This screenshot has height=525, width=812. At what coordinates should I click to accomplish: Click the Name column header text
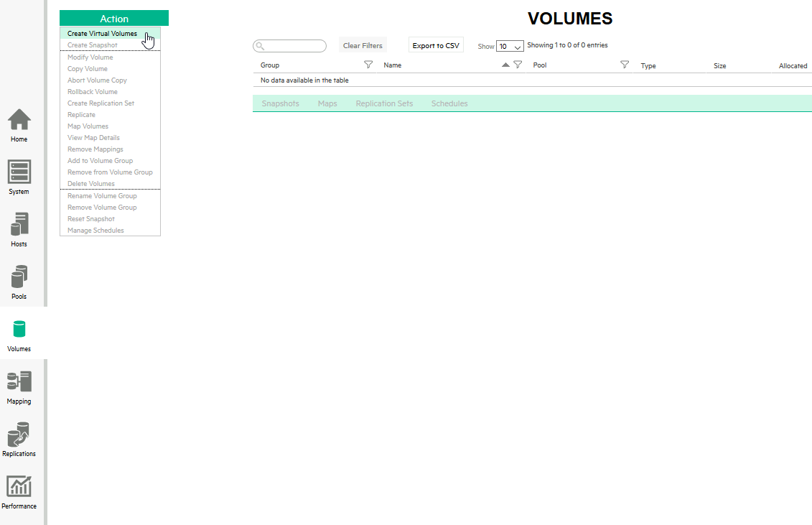click(393, 65)
